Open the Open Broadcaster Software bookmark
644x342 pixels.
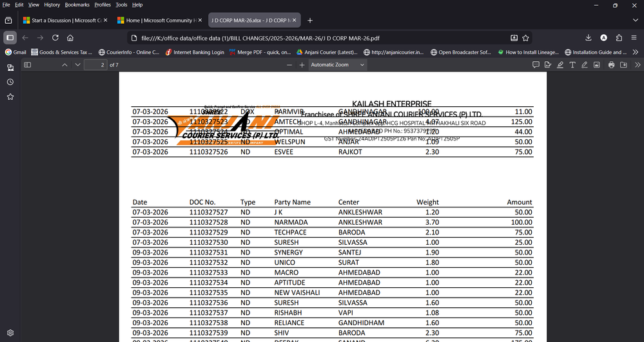tap(461, 52)
